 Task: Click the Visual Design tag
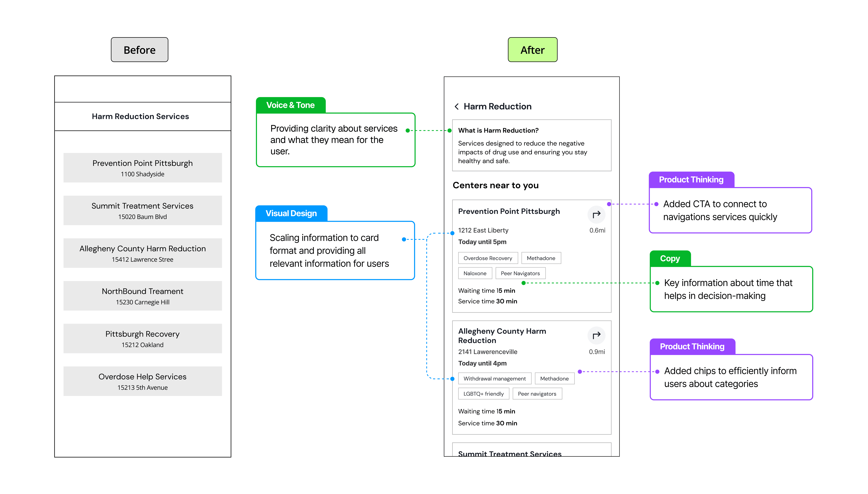pyautogui.click(x=291, y=213)
